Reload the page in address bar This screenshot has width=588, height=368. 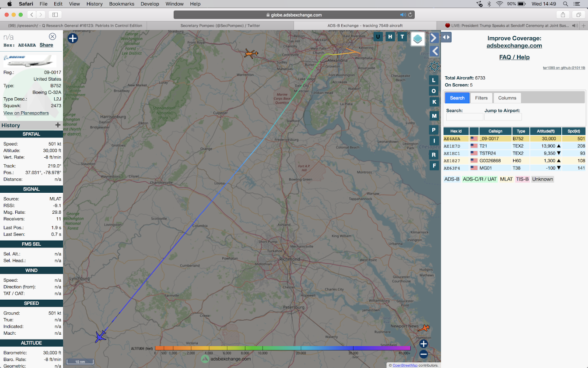(x=410, y=15)
